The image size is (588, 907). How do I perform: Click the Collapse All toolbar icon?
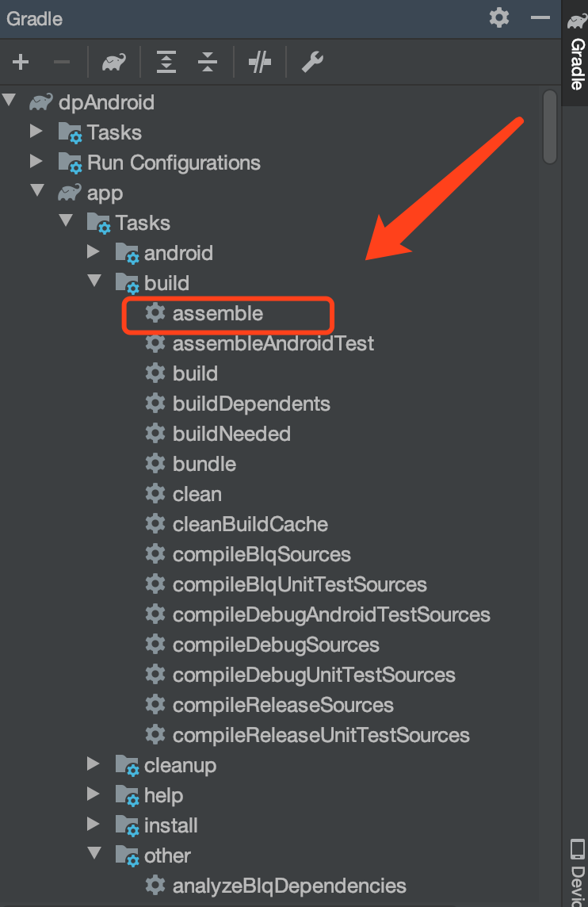click(x=208, y=62)
